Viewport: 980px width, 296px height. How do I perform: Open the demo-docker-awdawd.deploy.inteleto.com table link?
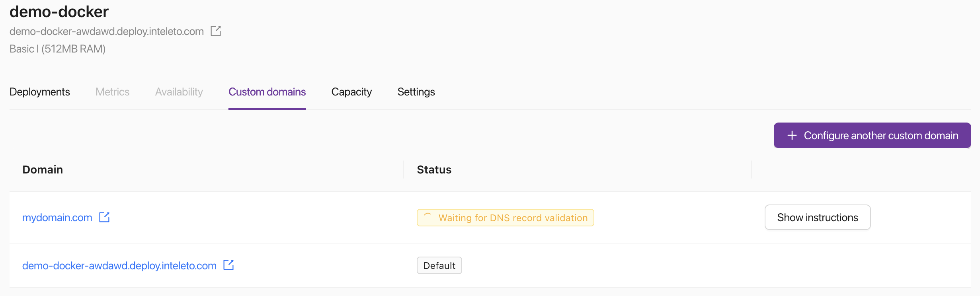tap(119, 266)
